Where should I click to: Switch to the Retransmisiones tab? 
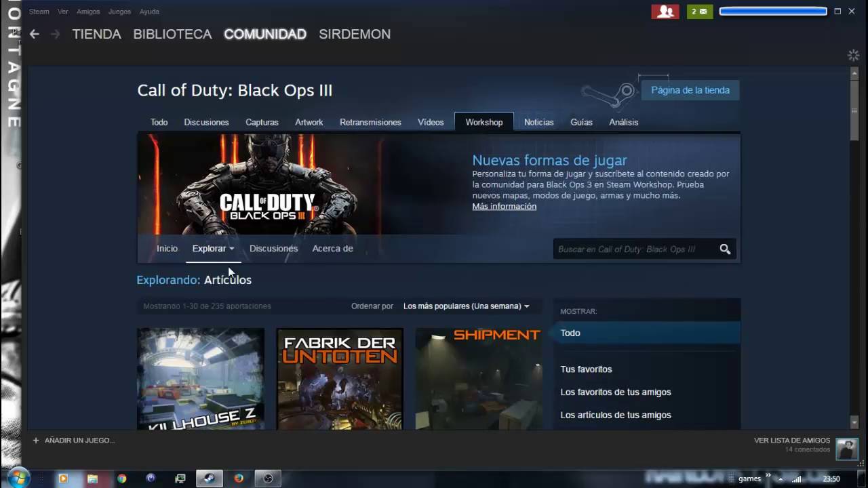370,122
